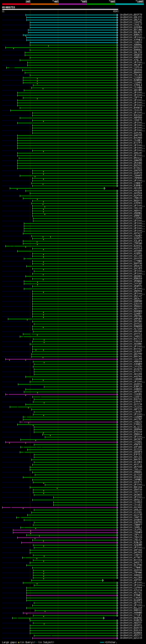Open hit UniRef100_Q9LST0
Viewport: 146px width, 644px height.
point(131,17)
